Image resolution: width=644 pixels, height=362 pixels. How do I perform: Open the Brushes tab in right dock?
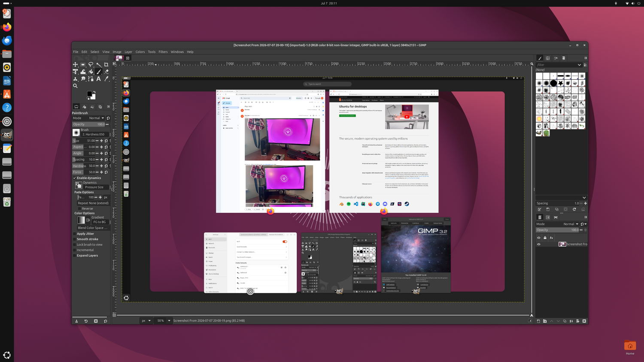click(x=540, y=58)
